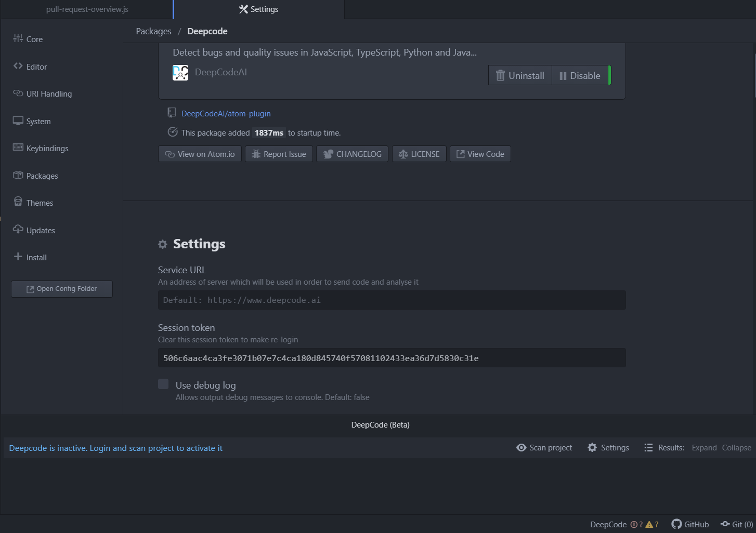Viewport: 756px width, 533px height.
Task: Uninstall the Deepcode package
Action: [x=520, y=75]
